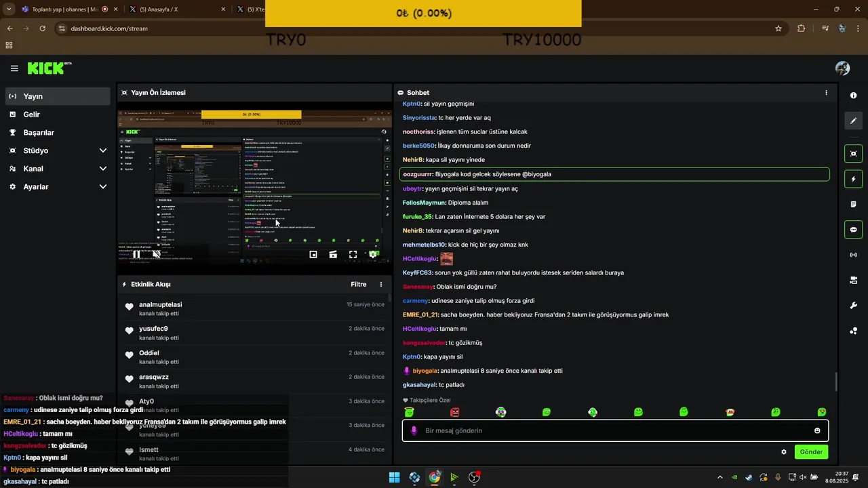
Task: Click username gkasahayal in chat panel
Action: pos(420,385)
